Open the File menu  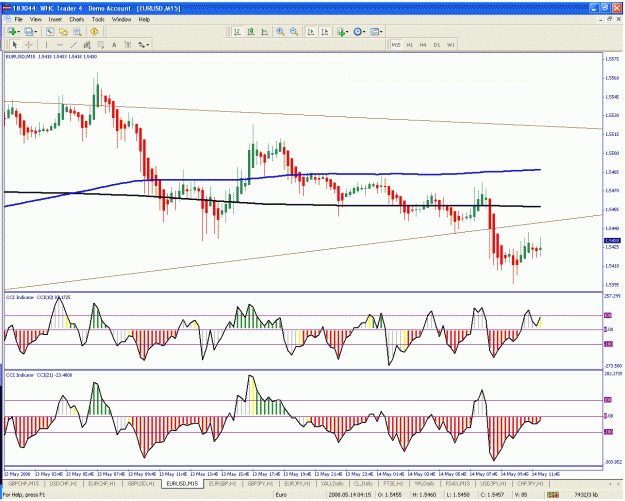click(x=19, y=19)
